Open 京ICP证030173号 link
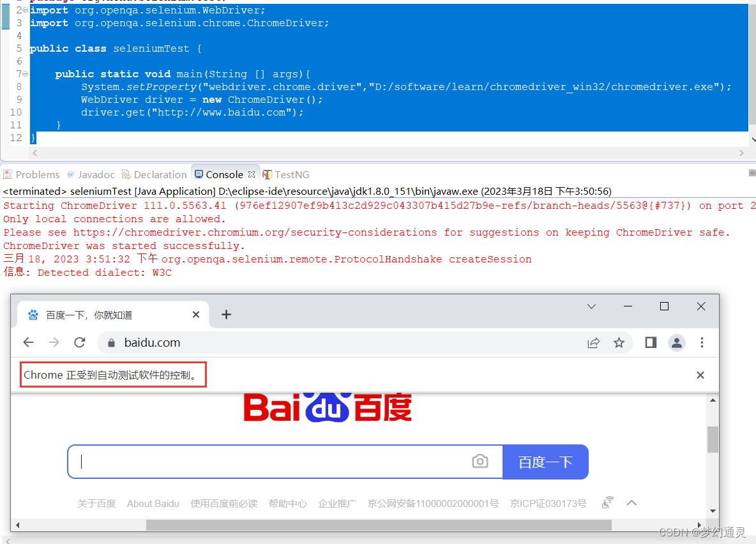 pyautogui.click(x=548, y=504)
